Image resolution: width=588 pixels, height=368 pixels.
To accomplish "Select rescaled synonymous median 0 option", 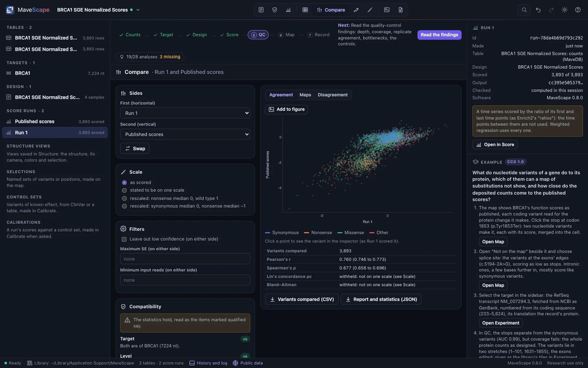I will 124,206.
